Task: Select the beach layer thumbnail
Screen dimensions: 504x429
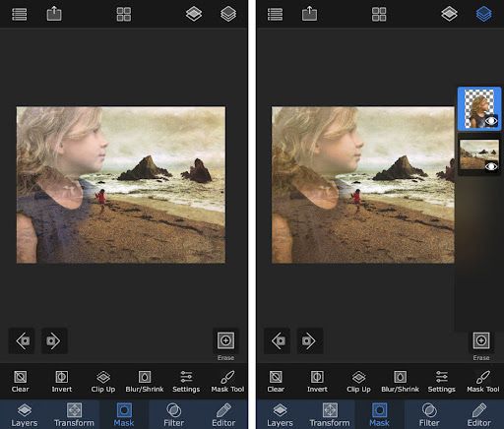Action: coord(479,154)
